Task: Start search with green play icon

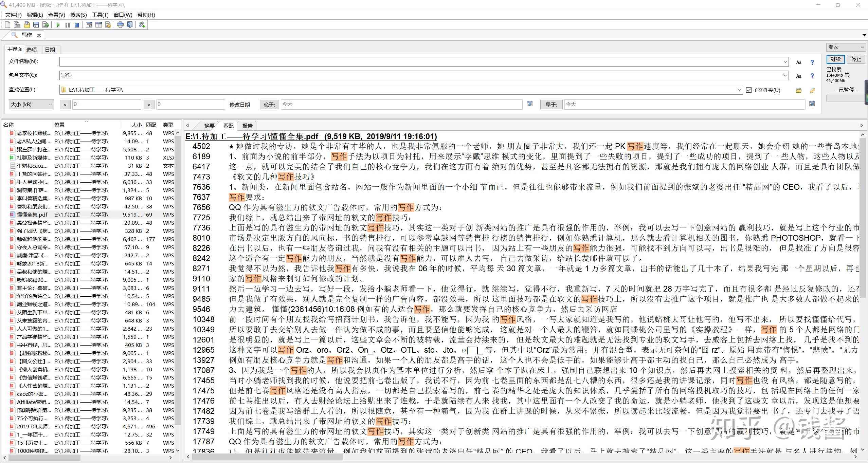Action: click(58, 25)
